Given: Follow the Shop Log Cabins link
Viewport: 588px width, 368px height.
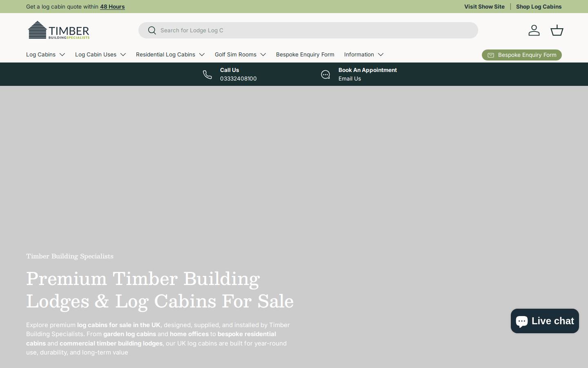Looking at the screenshot, I should (x=539, y=7).
